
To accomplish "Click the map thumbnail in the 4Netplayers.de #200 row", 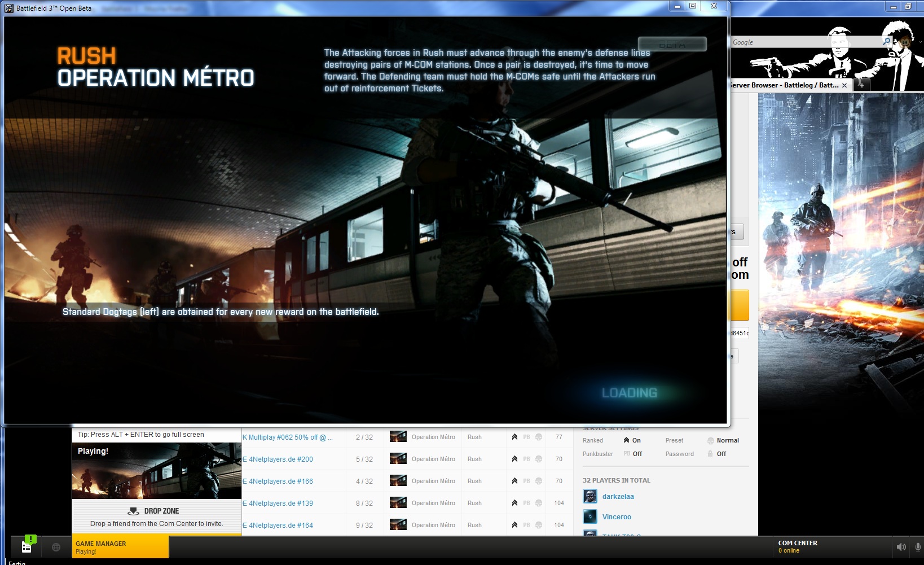I will pyautogui.click(x=398, y=458).
